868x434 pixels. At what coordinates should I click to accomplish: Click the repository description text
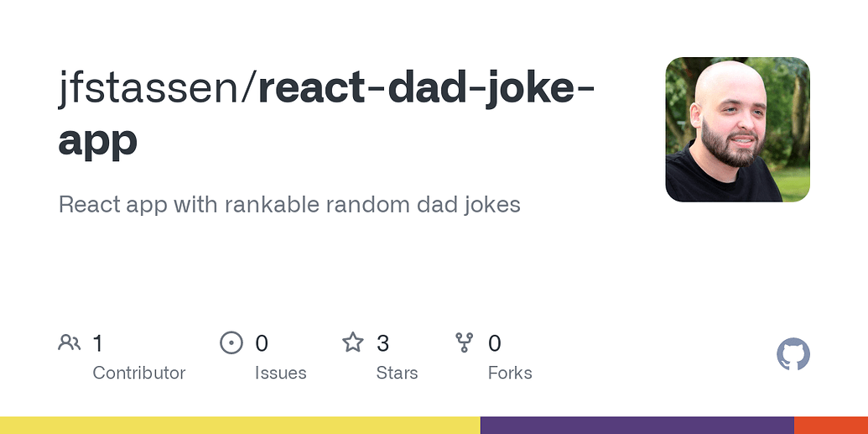click(x=289, y=205)
